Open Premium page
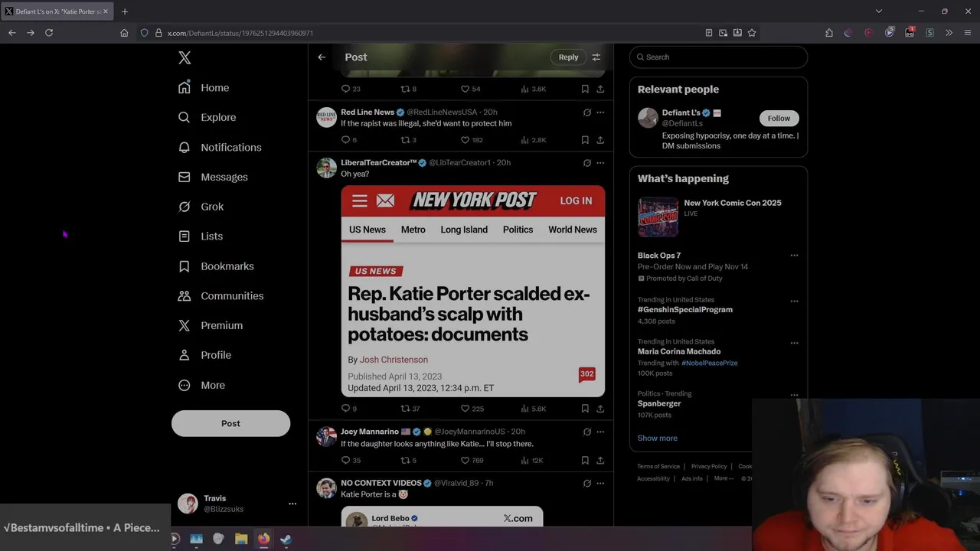The image size is (980, 551). 211,325
